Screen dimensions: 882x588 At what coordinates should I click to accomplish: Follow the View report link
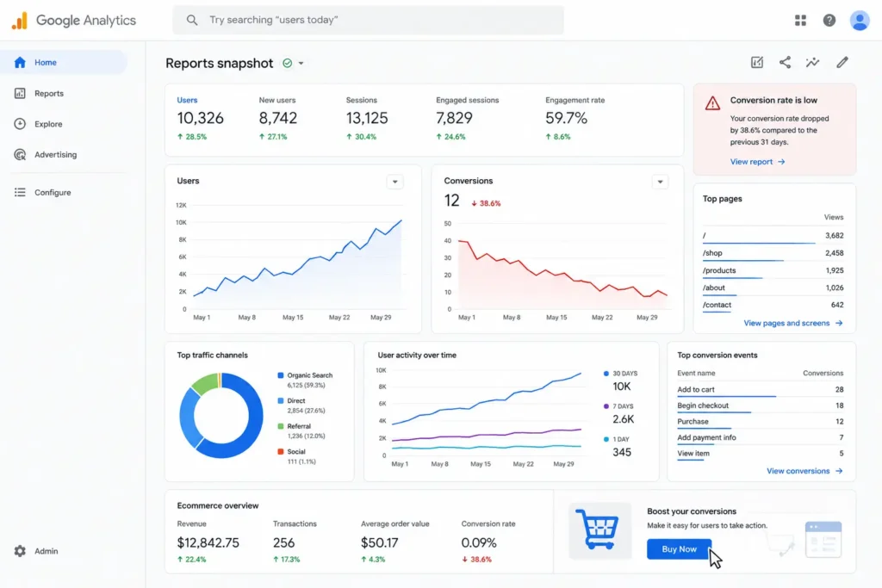(757, 162)
